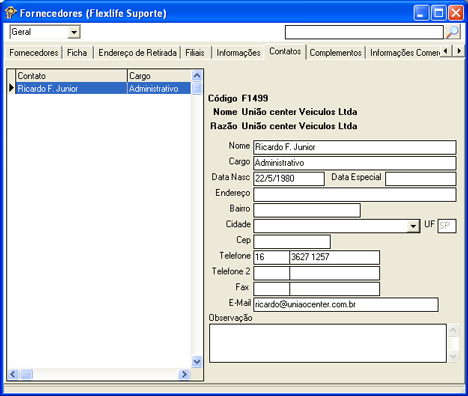This screenshot has height=396, width=468.
Task: Go to the Filiais tab
Action: (195, 53)
